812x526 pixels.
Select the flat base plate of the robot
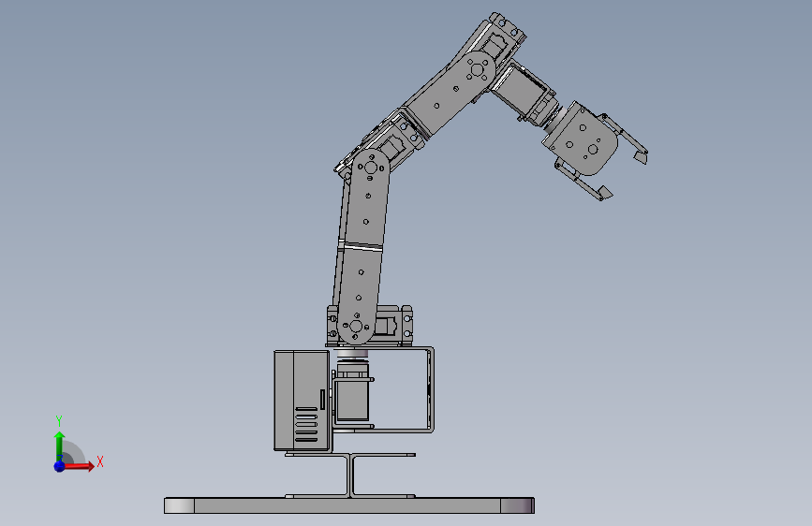pyautogui.click(x=349, y=505)
